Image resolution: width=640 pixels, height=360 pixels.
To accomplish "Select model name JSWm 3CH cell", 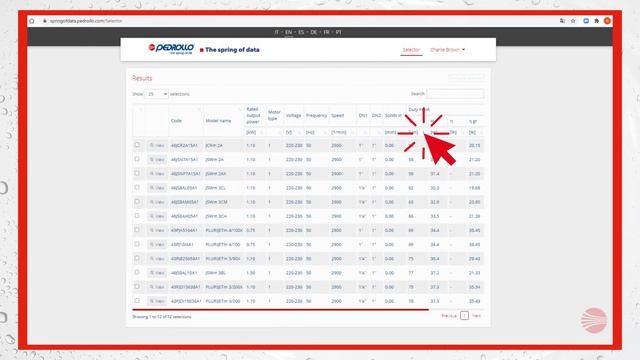I will point(216,216).
